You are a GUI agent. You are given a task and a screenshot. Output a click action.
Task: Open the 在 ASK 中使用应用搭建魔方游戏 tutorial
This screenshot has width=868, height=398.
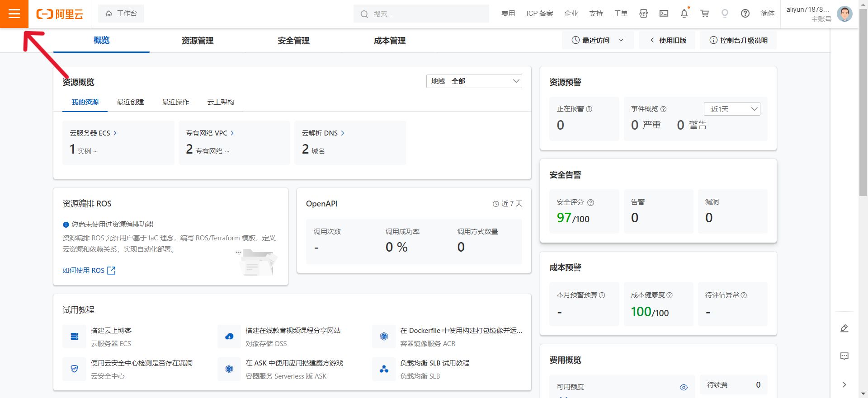(x=294, y=363)
